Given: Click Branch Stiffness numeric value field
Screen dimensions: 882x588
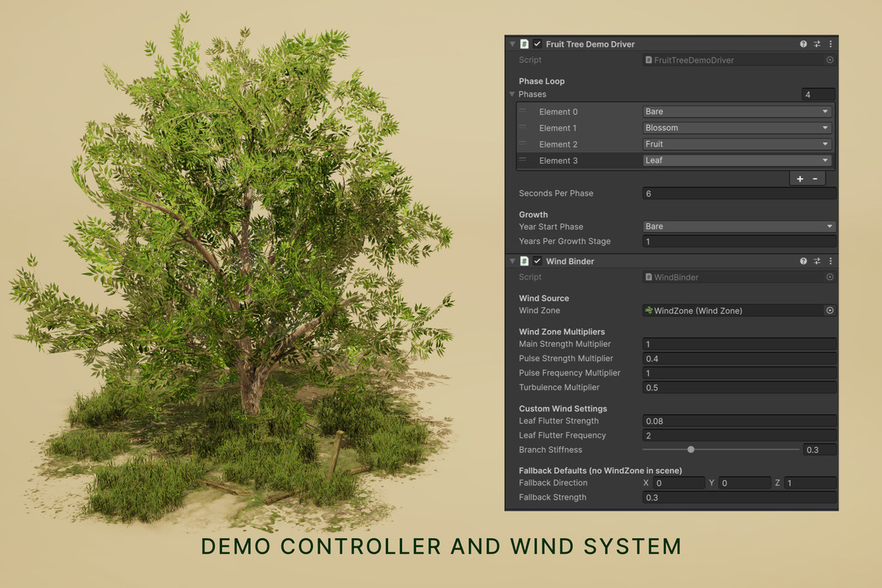Looking at the screenshot, I should coord(820,450).
